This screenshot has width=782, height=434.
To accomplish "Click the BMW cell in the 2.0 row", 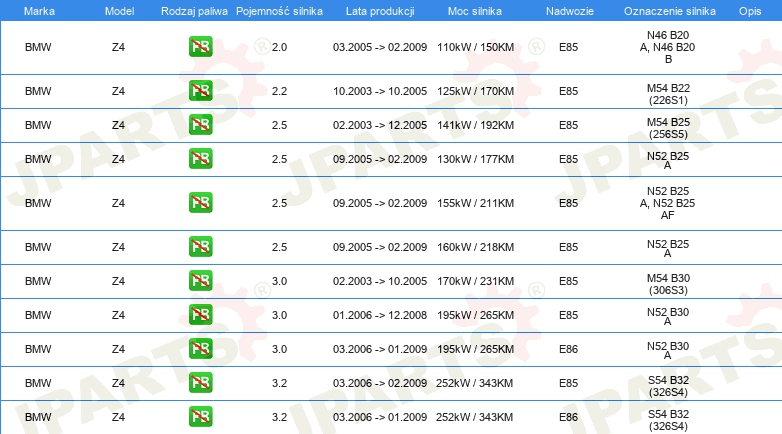I will (x=38, y=47).
